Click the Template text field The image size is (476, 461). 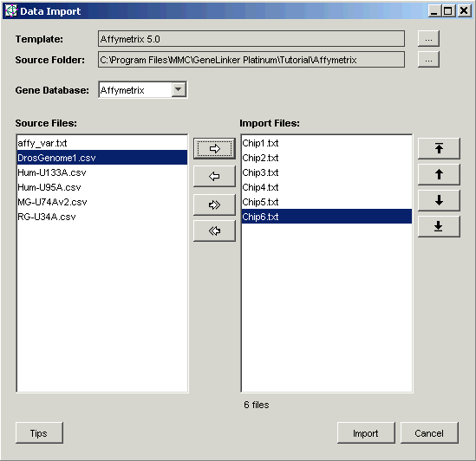point(251,38)
